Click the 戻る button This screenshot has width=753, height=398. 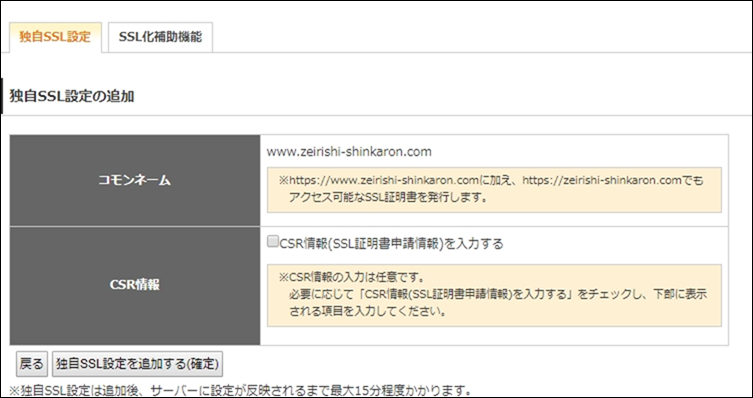(32, 364)
